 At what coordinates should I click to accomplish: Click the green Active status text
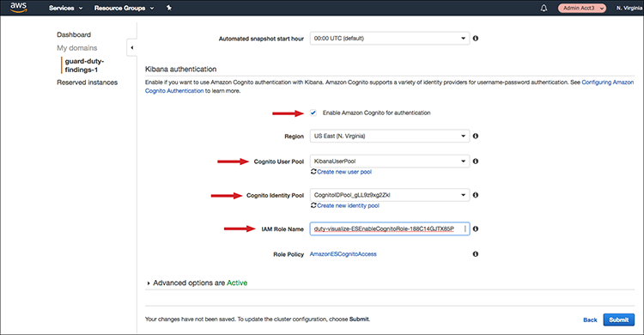pos(237,283)
